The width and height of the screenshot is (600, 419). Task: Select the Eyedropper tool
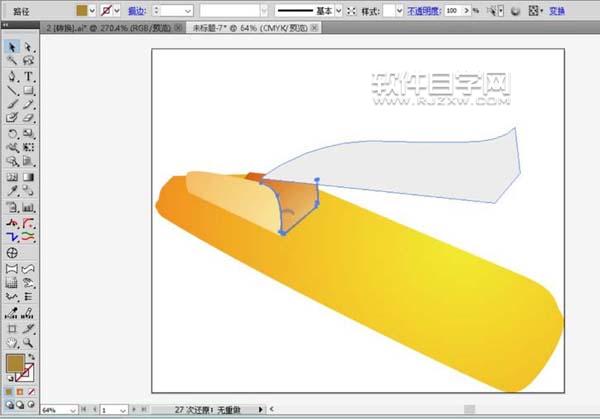point(12,190)
